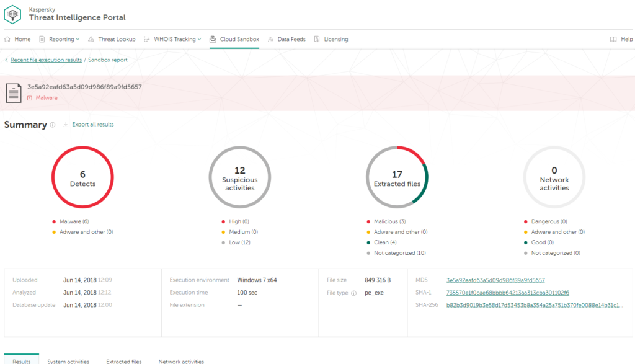This screenshot has width=635, height=364.
Task: Go back to Recent file execution results
Action: pyautogui.click(x=46, y=60)
